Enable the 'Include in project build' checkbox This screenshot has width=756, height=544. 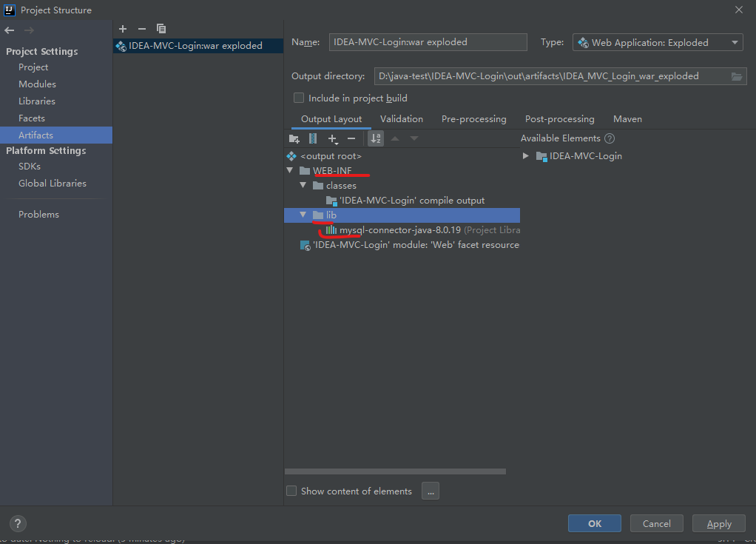298,97
